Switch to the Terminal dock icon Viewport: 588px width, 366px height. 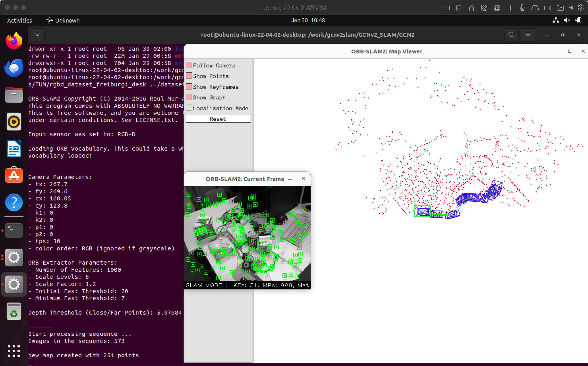click(x=14, y=230)
